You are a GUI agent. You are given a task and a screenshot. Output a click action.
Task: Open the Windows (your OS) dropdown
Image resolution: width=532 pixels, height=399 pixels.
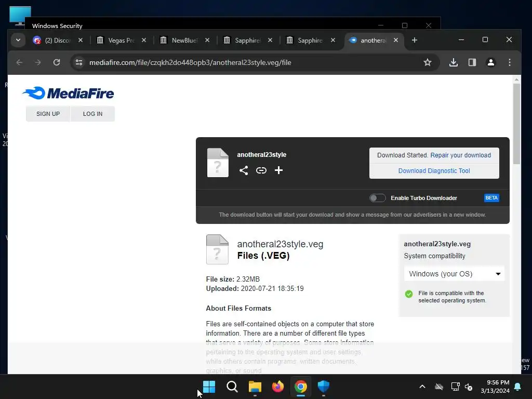454,274
